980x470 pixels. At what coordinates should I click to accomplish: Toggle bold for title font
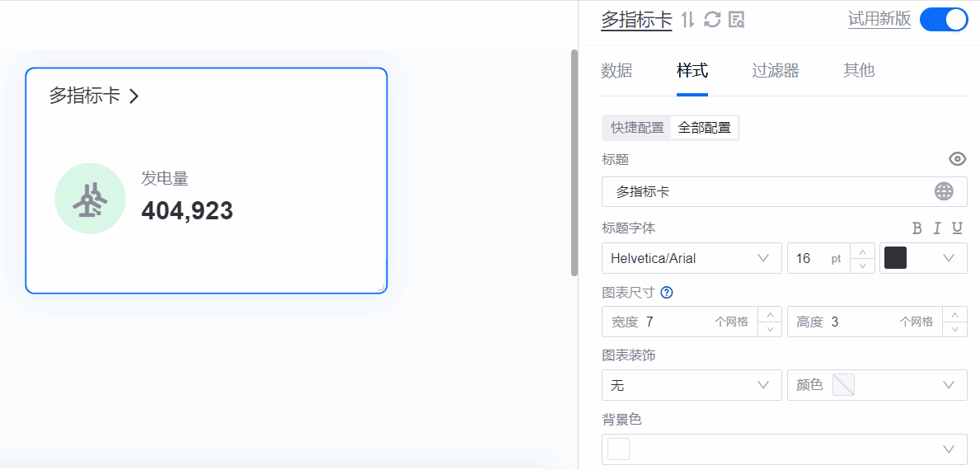click(x=917, y=228)
